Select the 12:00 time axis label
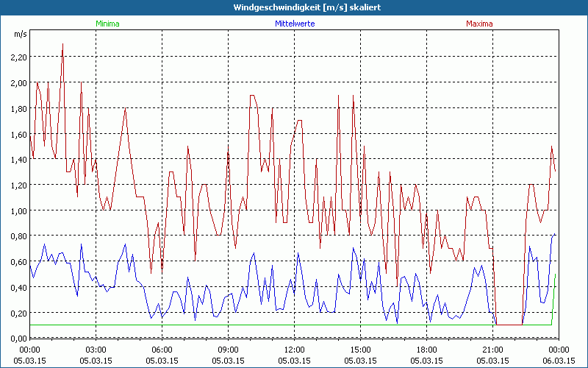 pos(294,350)
